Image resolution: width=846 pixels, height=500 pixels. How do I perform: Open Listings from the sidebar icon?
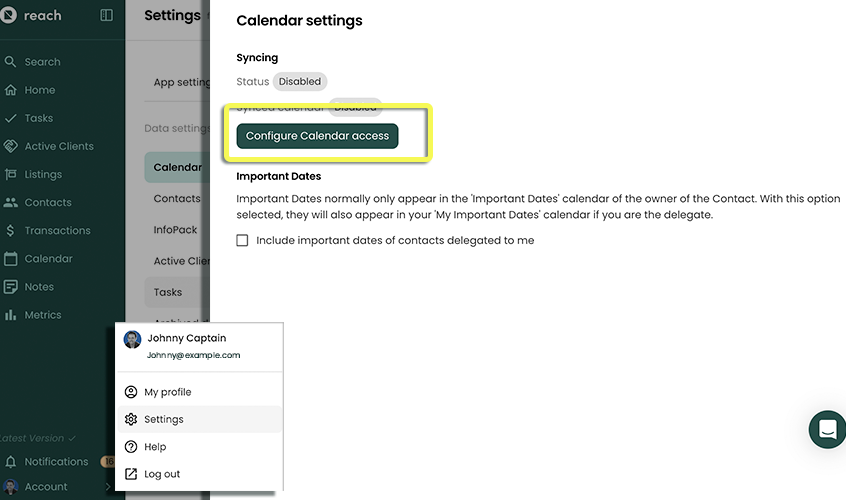click(11, 174)
